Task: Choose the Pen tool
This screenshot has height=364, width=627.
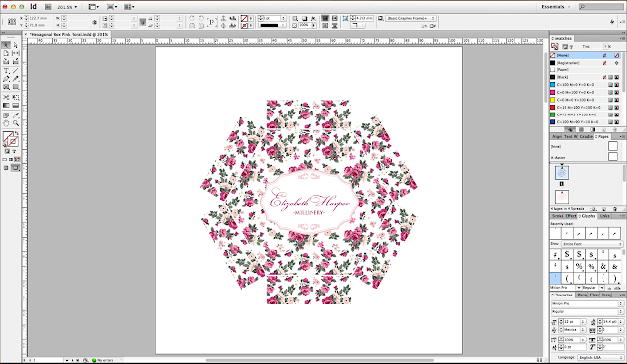Action: tap(6, 79)
